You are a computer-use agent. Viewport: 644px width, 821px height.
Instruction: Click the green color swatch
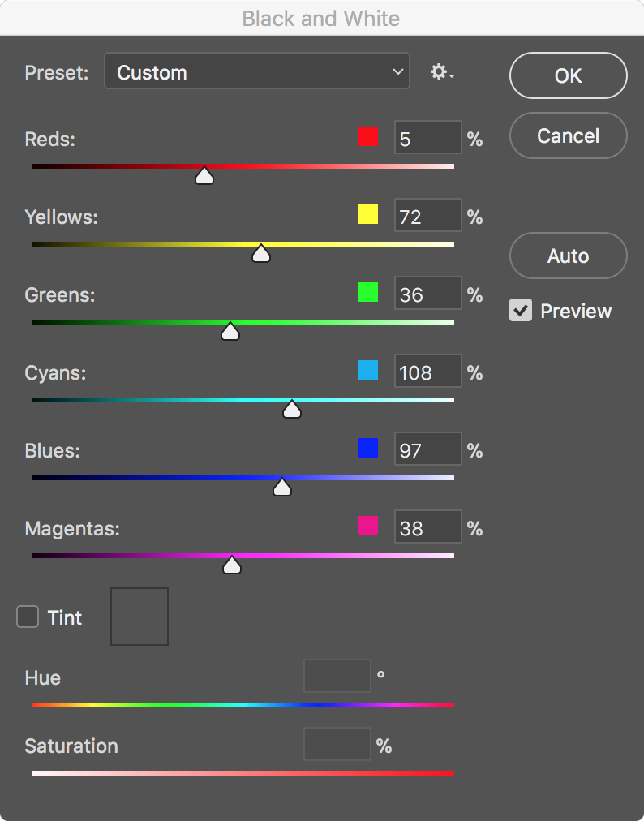click(368, 292)
